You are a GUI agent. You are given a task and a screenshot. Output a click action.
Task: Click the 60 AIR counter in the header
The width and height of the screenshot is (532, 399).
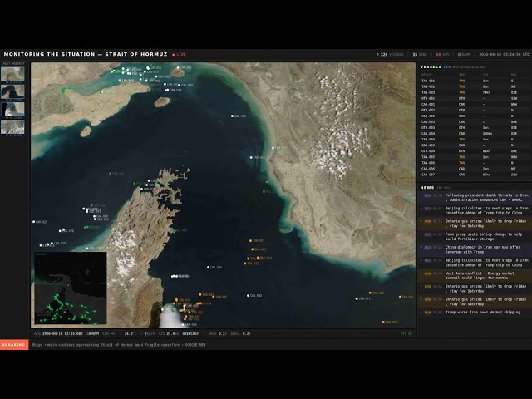point(442,55)
